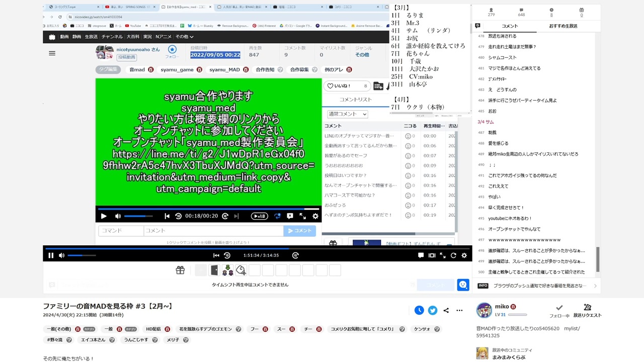Rewind broadcast 10 seconds
Image resolution: width=644 pixels, height=362 pixels.
227,255
